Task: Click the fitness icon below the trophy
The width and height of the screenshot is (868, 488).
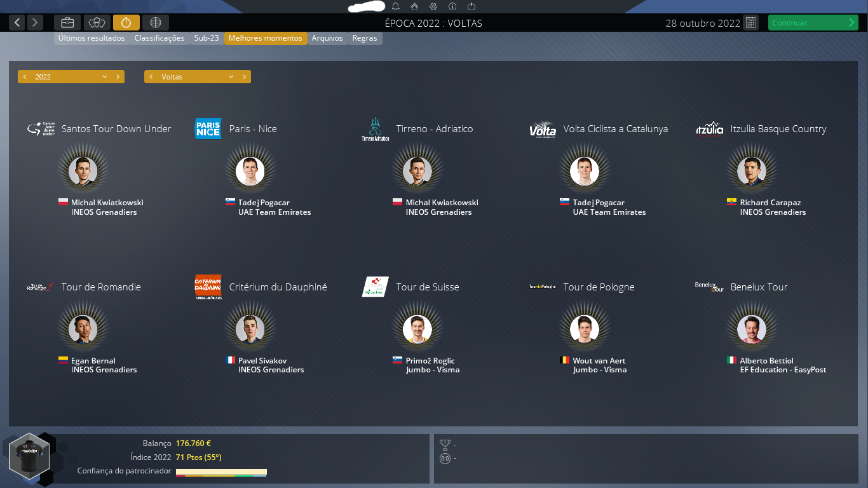Action: 445,458
